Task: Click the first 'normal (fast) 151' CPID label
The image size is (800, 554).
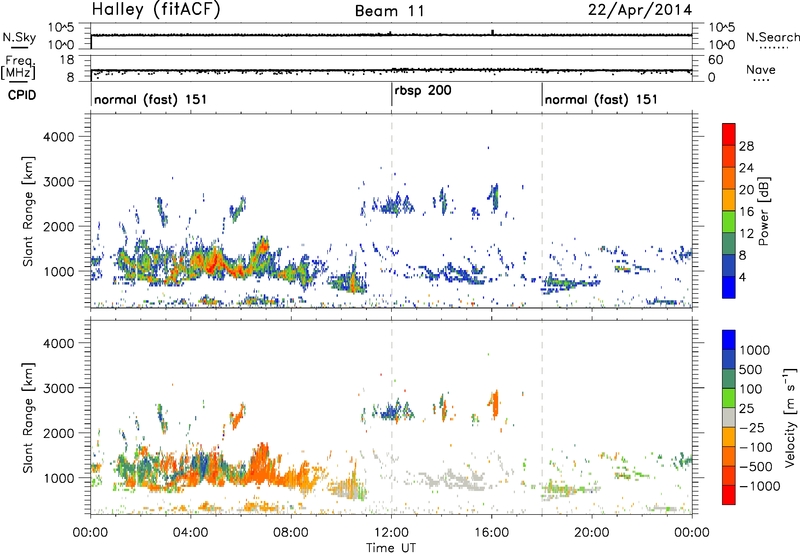Action: [x=151, y=99]
